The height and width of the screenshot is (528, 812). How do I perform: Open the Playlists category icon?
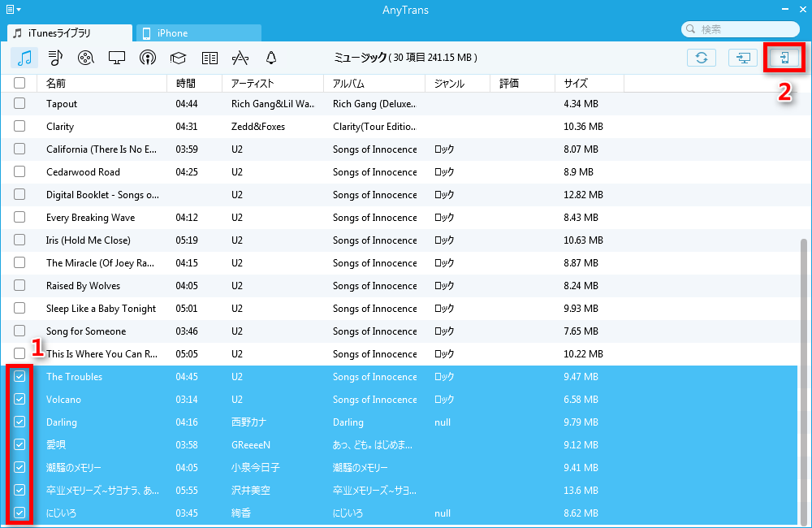point(55,58)
